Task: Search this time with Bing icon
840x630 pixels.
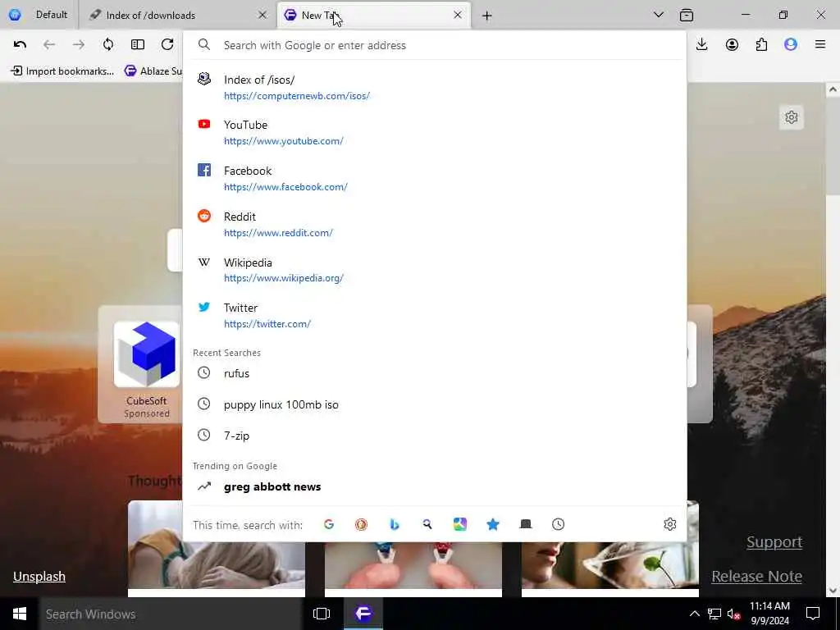Action: point(395,524)
